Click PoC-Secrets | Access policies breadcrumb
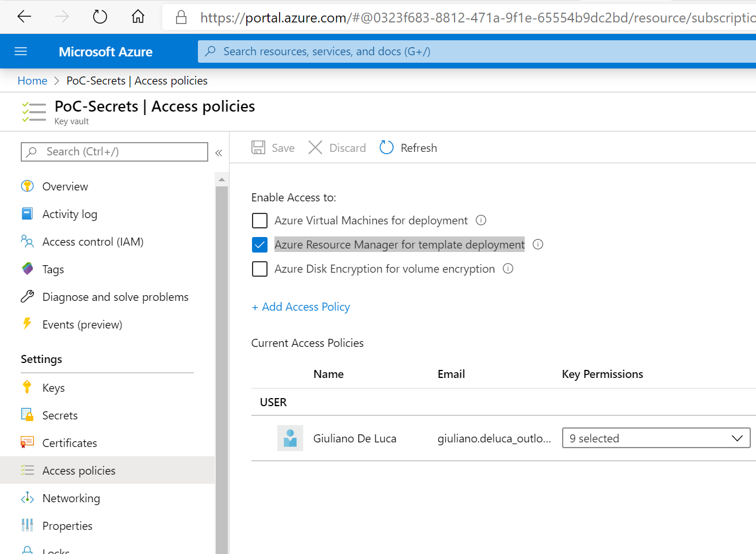The width and height of the screenshot is (756, 554). coord(137,81)
